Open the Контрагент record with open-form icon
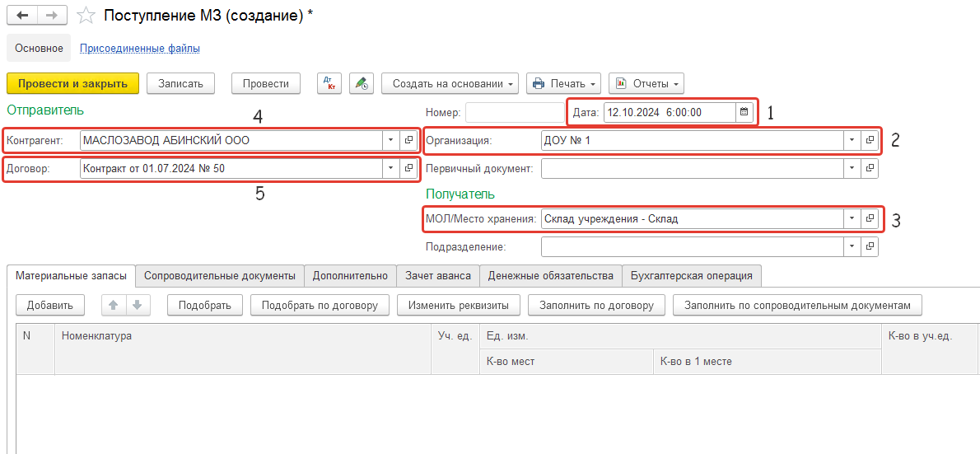 click(408, 140)
